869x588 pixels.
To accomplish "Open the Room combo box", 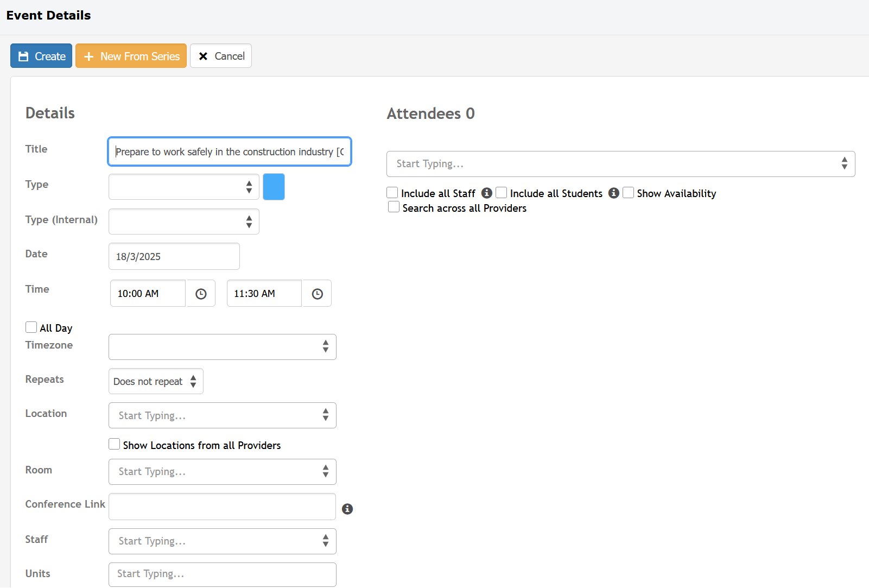I will [x=223, y=472].
